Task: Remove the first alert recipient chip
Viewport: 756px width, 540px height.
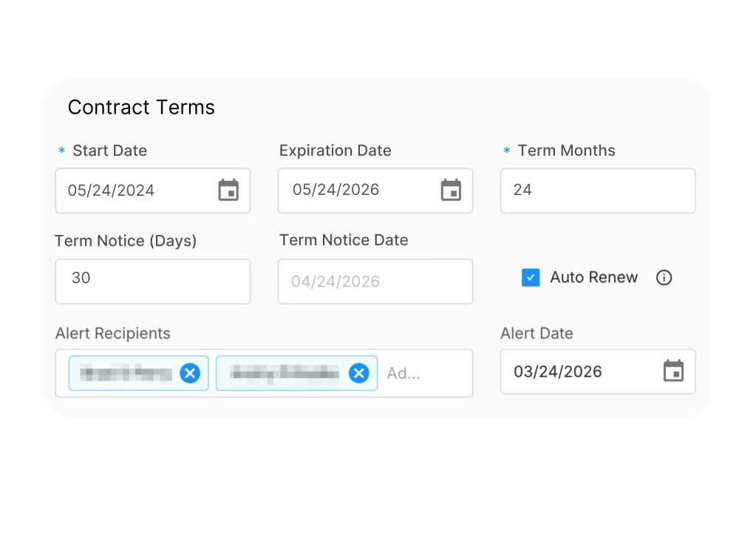Action: coord(190,374)
